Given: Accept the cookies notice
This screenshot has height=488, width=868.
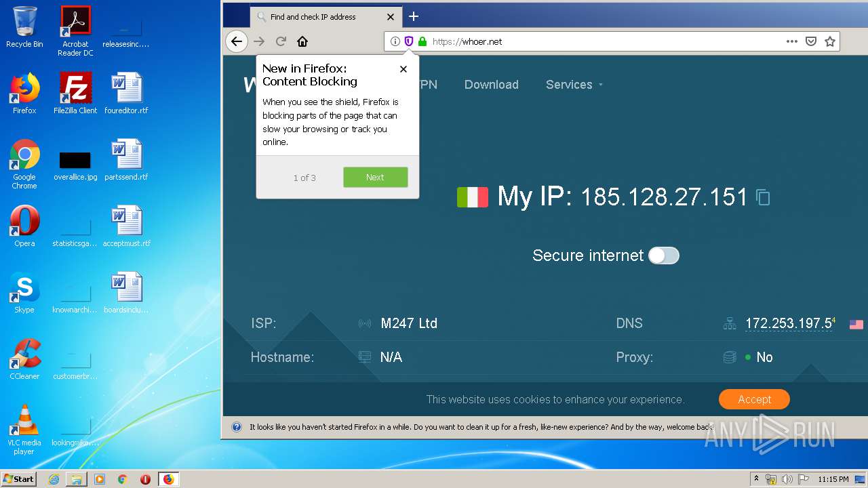Looking at the screenshot, I should [754, 399].
